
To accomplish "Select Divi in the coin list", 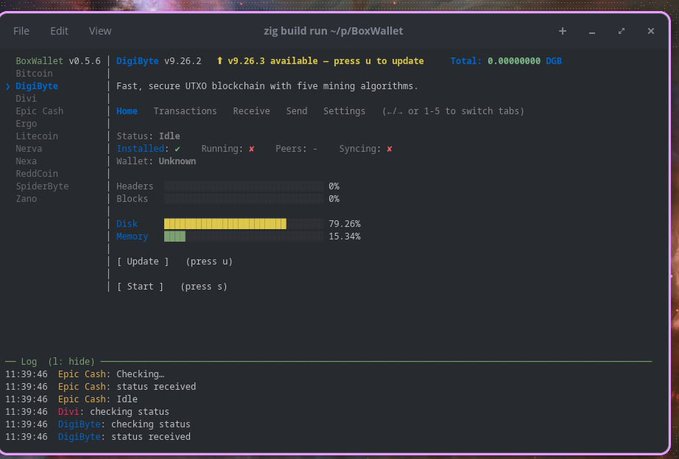I will click(26, 98).
